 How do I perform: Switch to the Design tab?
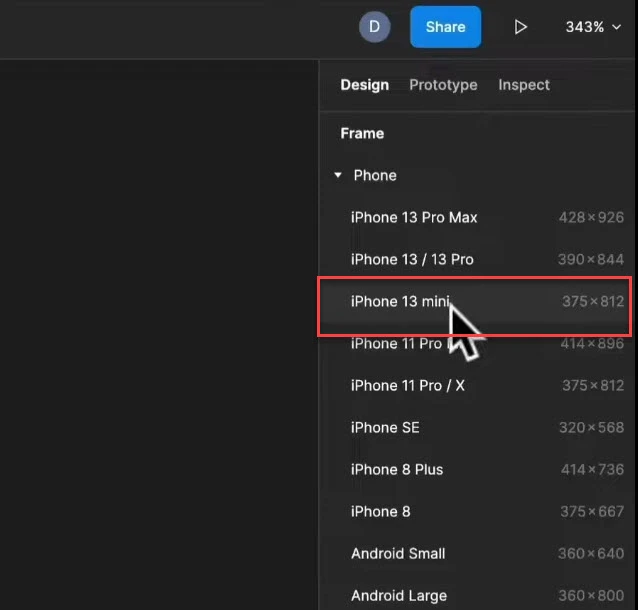click(x=365, y=85)
